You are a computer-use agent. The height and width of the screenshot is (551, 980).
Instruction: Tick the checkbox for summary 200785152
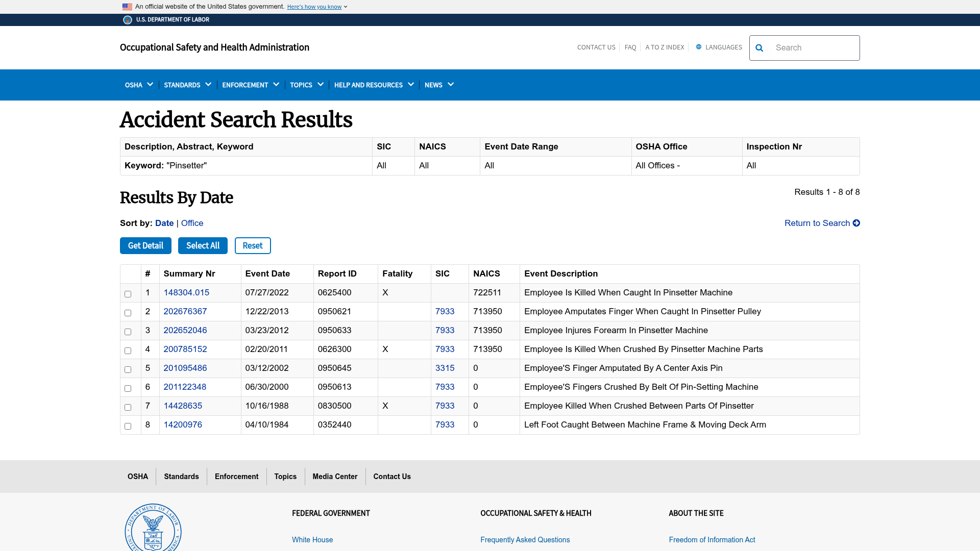(x=128, y=350)
